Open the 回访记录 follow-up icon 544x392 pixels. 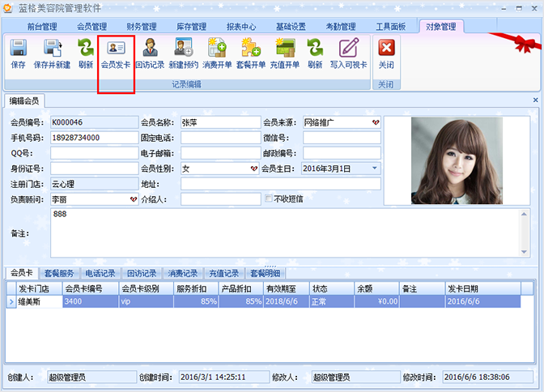(150, 53)
